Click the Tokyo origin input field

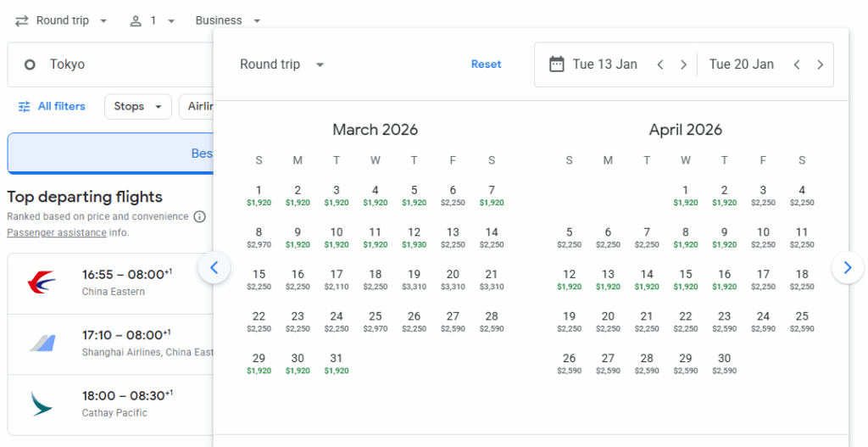click(x=110, y=64)
